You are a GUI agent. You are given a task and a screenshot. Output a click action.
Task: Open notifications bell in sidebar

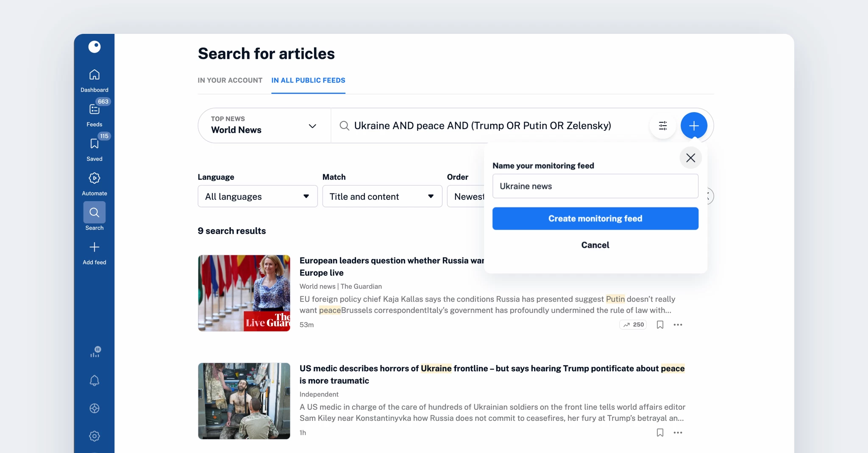pos(95,380)
